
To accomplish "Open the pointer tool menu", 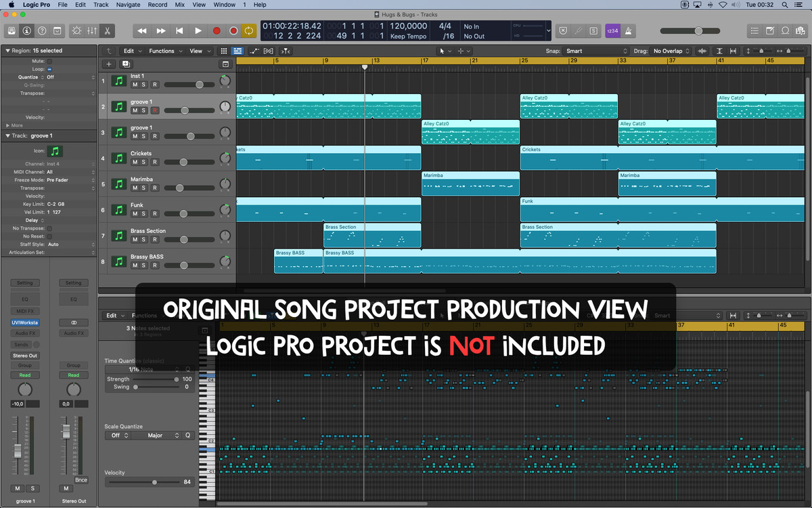I will (x=445, y=51).
